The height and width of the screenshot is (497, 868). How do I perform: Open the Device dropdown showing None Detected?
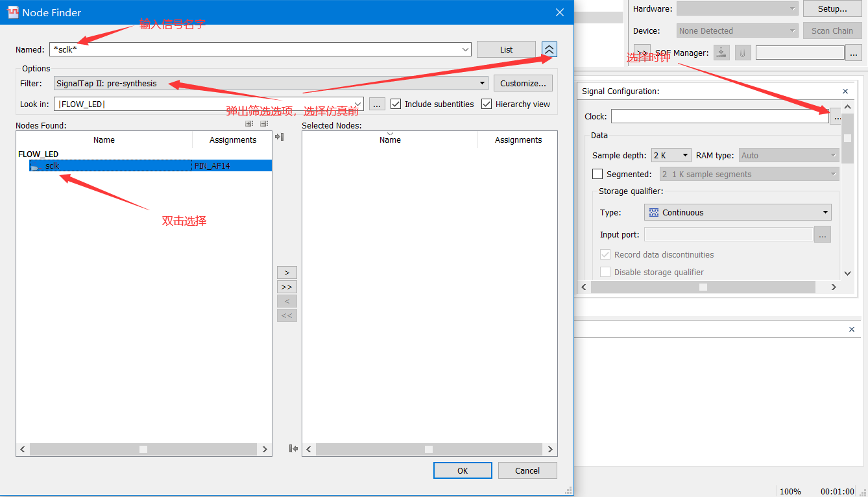pos(738,30)
